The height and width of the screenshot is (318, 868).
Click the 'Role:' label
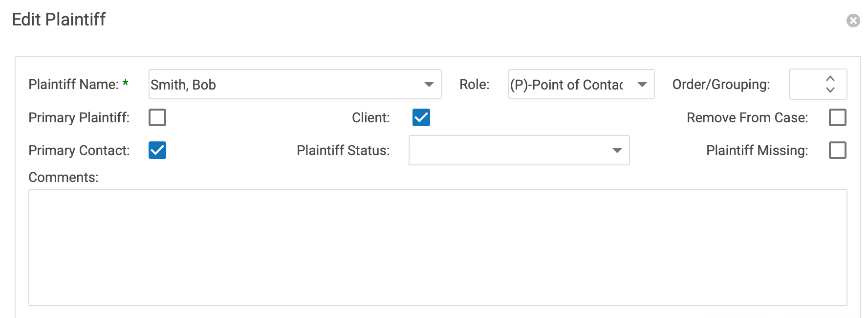(x=474, y=85)
